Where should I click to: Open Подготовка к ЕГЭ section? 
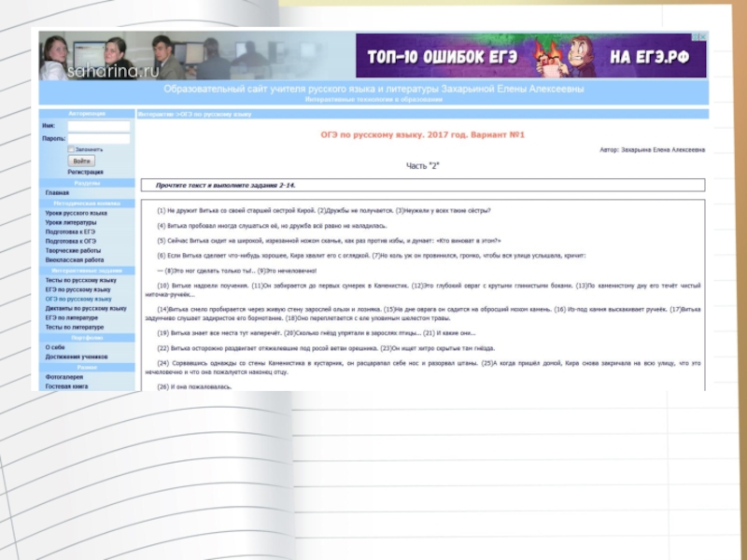pos(70,231)
